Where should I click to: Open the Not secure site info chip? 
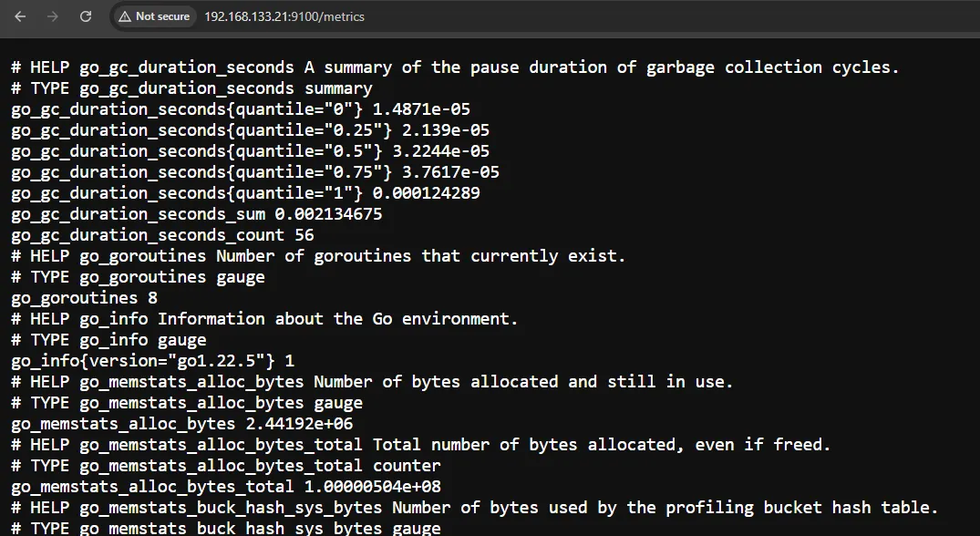154,16
